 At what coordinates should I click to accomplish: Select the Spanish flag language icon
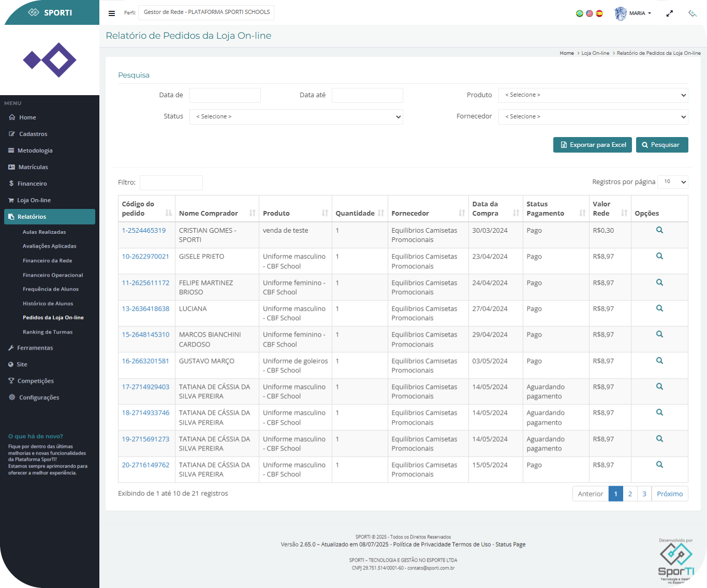[x=599, y=13]
